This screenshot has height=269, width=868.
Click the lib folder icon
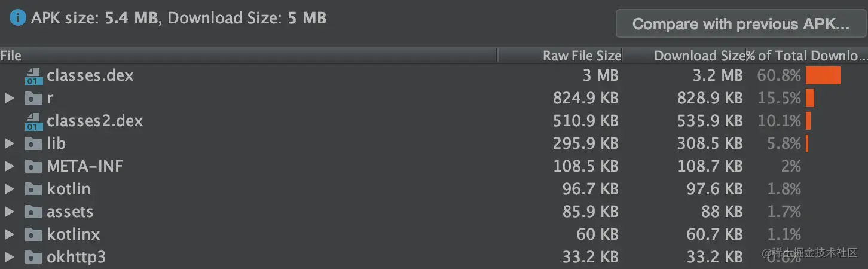(x=33, y=143)
